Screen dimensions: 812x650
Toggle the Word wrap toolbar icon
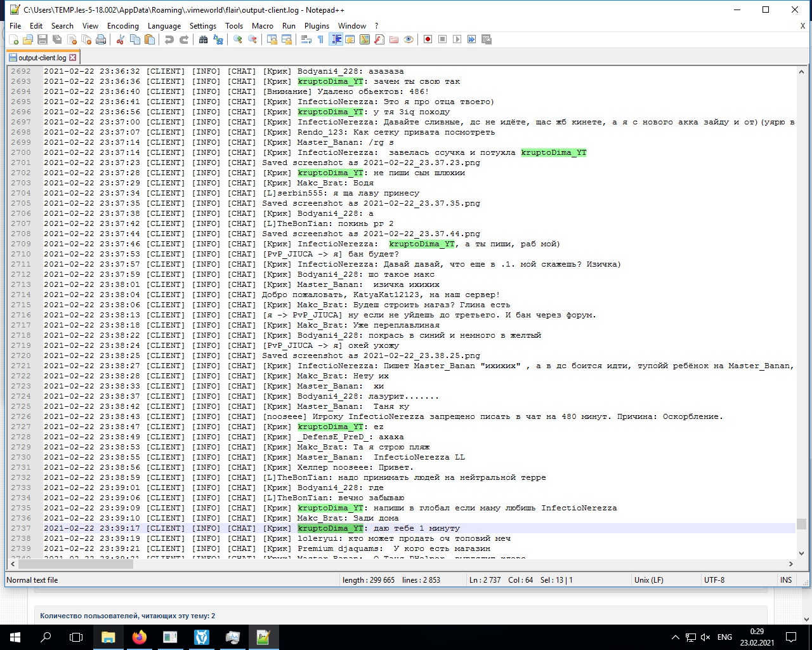(306, 39)
